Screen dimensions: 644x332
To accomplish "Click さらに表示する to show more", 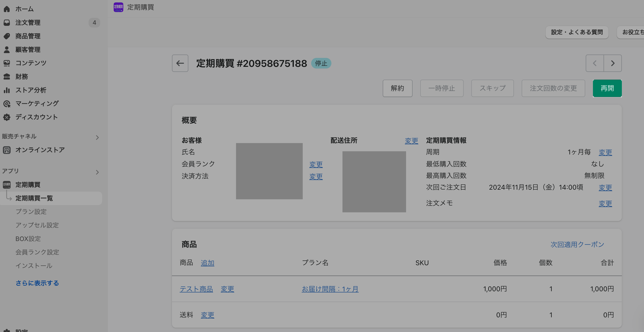I will (37, 283).
